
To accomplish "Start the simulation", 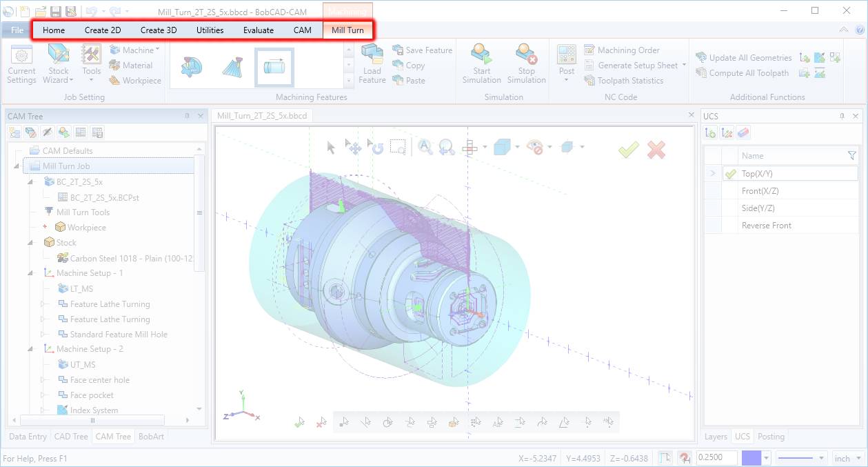I will click(x=482, y=64).
